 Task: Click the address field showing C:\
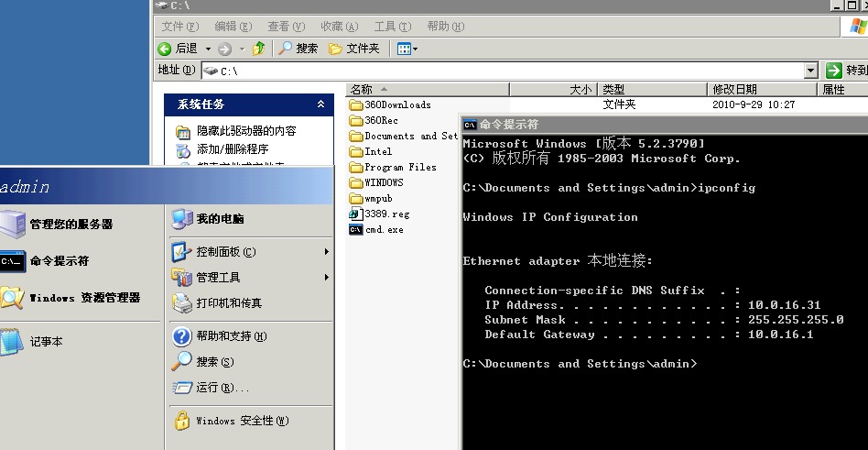[x=504, y=71]
